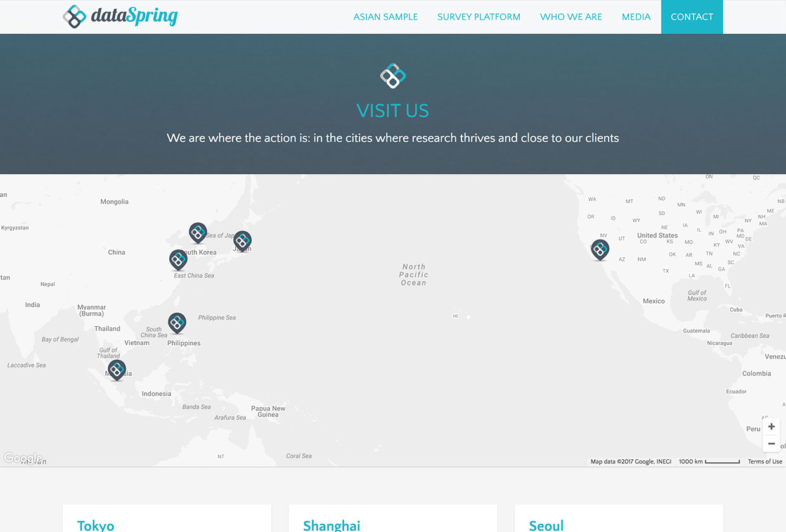The width and height of the screenshot is (786, 532).
Task: Open the SURVEY PLATFORM menu item
Action: pos(479,17)
